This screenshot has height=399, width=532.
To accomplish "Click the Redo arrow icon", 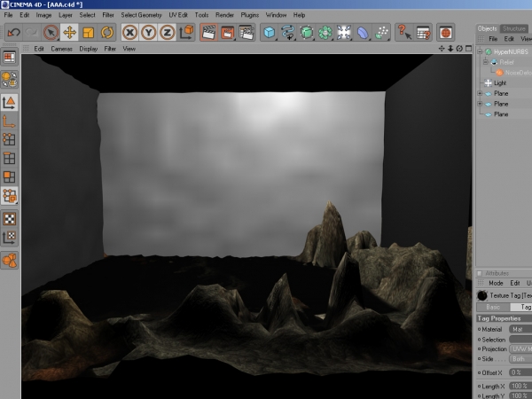I will (32, 33).
